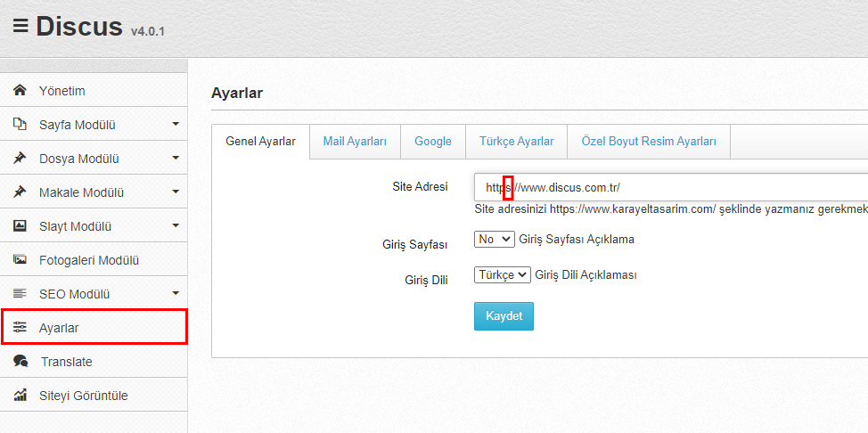Click the Site Adresi label
The image size is (868, 433).
click(420, 186)
